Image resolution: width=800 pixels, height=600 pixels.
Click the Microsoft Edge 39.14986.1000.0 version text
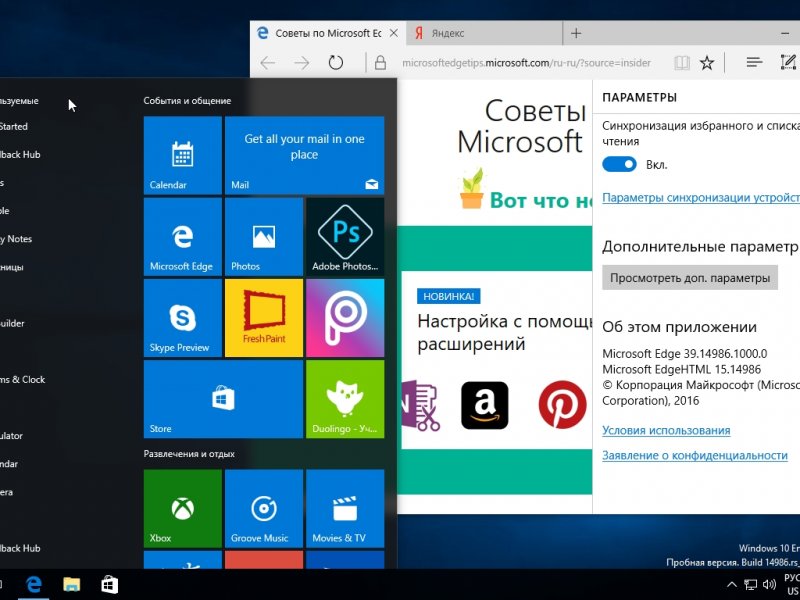point(685,354)
